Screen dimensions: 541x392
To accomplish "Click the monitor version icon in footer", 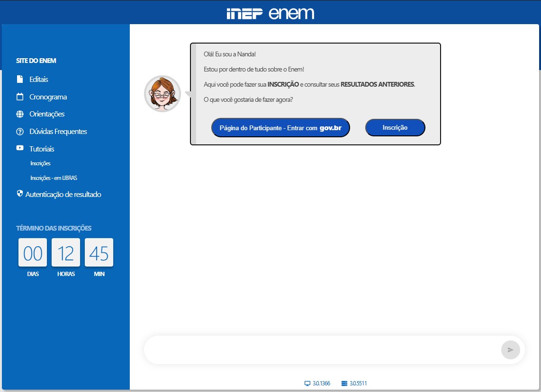I will (x=307, y=383).
